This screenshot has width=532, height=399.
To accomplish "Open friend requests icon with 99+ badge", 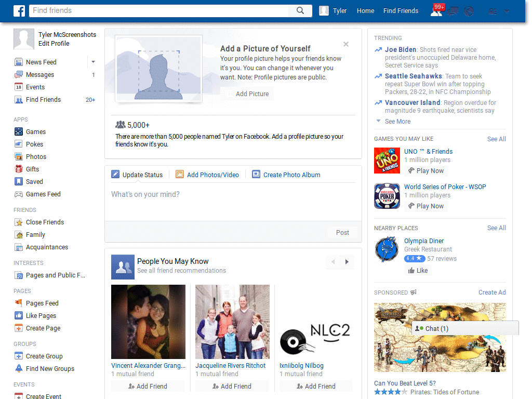I will 436,11.
